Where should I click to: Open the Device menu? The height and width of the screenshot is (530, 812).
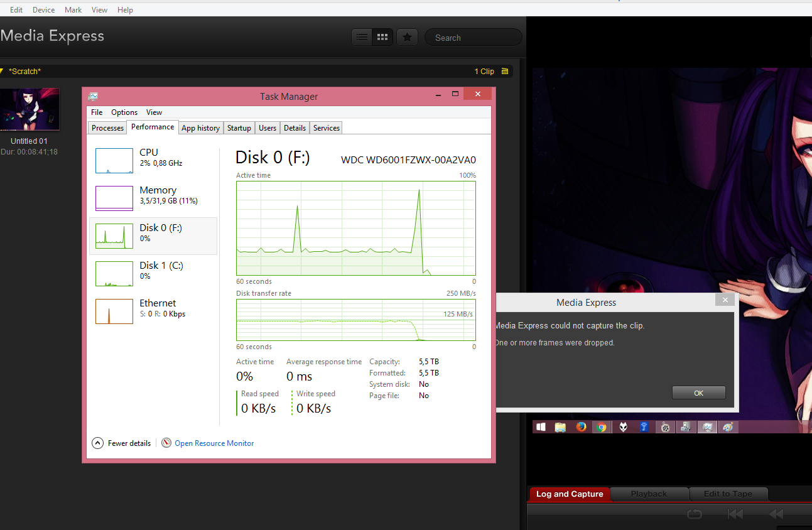click(43, 10)
